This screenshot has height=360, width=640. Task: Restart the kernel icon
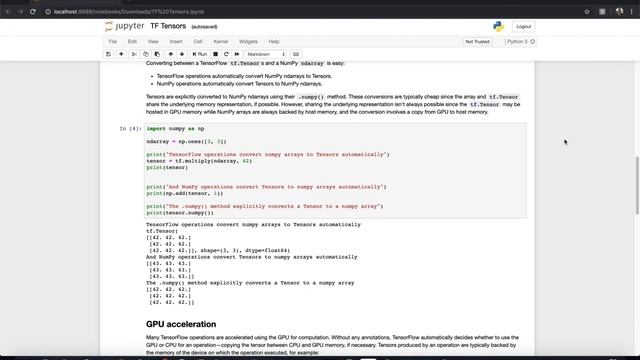click(x=226, y=54)
